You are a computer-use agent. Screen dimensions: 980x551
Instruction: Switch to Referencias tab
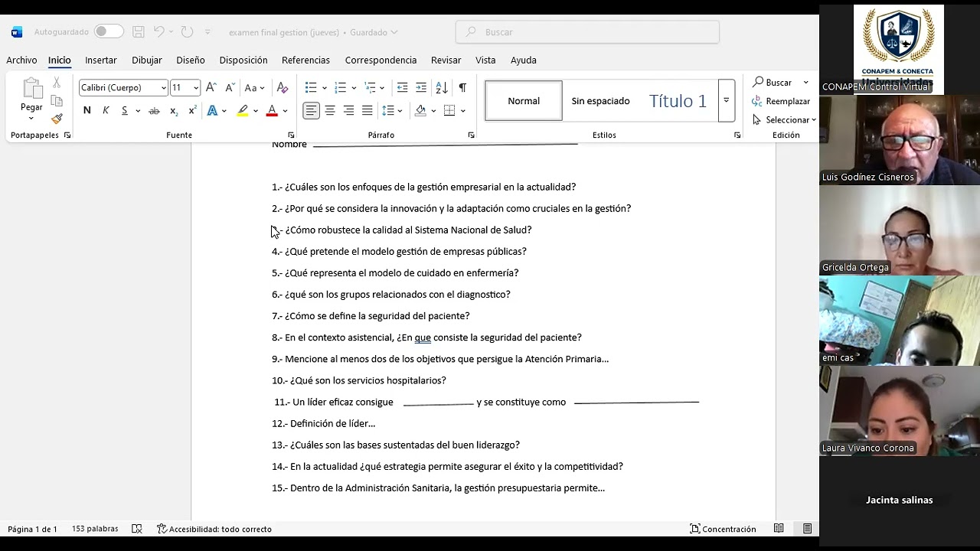coord(305,60)
